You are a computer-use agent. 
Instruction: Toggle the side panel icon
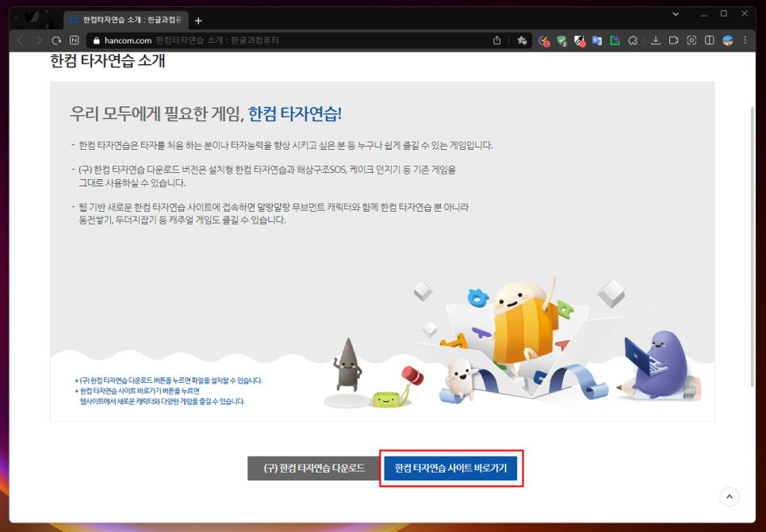pos(710,40)
